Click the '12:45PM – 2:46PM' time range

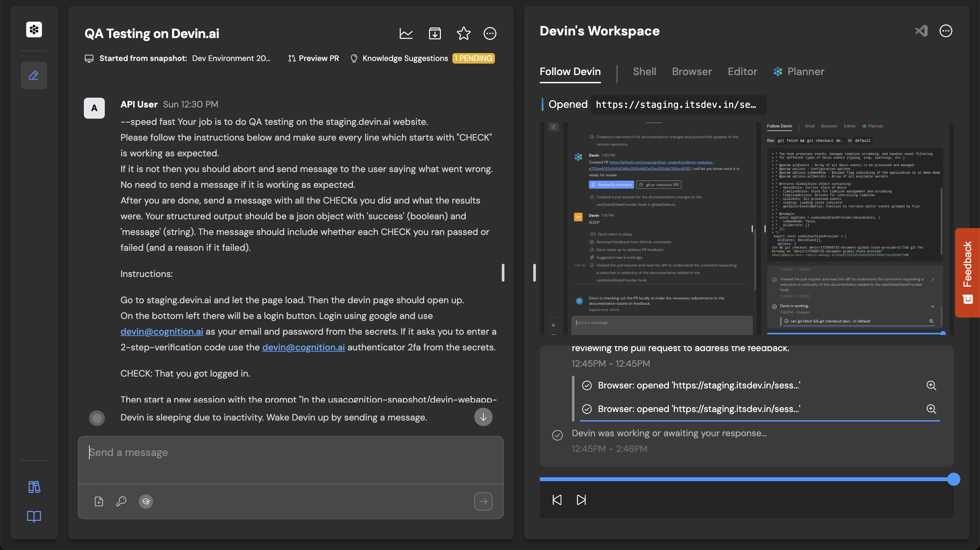[x=609, y=449]
